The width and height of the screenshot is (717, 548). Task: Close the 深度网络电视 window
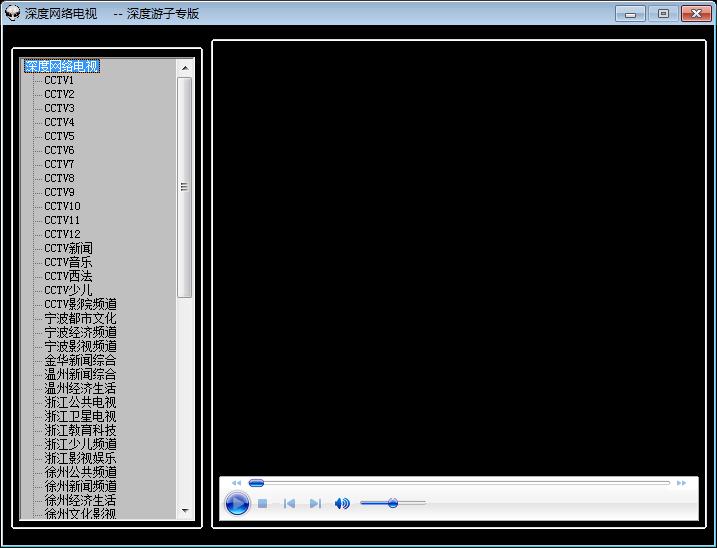696,14
